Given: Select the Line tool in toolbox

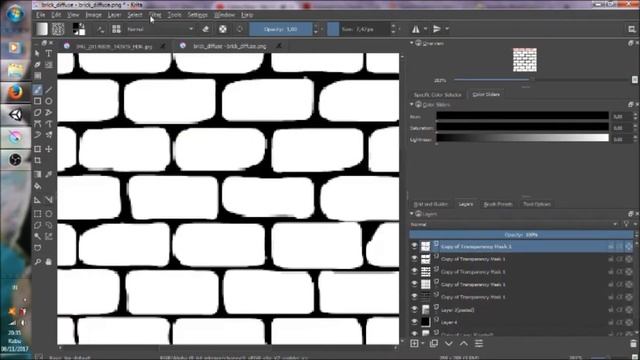Looking at the screenshot, I should point(49,90).
